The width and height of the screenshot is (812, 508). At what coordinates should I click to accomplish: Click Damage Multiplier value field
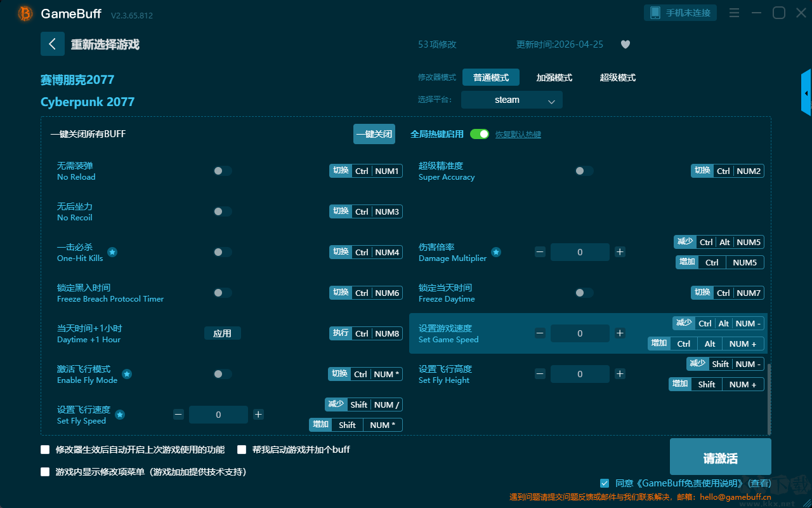pyautogui.click(x=580, y=252)
